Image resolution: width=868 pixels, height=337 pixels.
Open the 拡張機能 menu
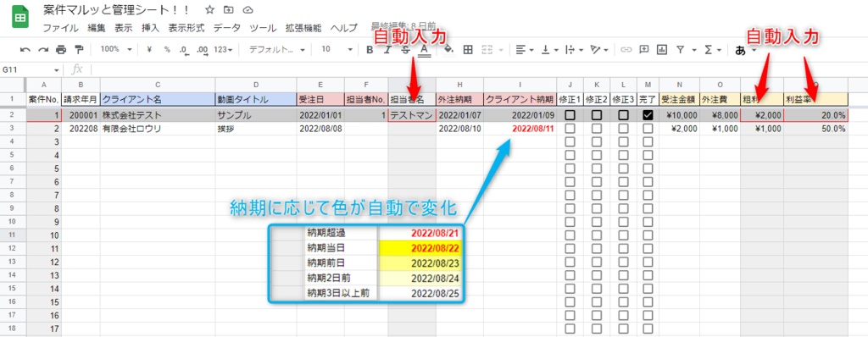click(x=303, y=27)
